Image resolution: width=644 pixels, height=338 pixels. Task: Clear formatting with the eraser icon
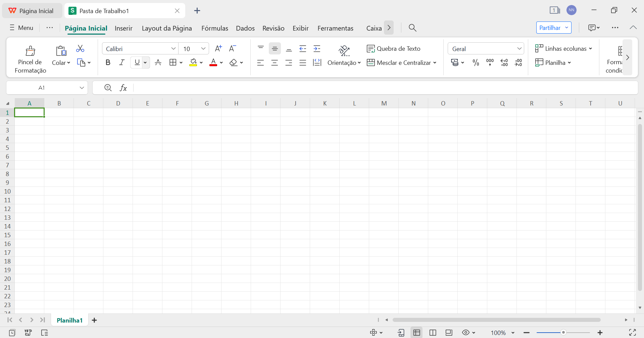(x=234, y=62)
